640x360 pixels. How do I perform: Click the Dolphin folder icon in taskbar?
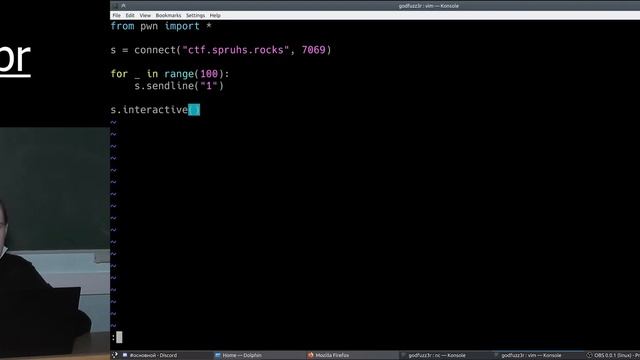(x=218, y=355)
